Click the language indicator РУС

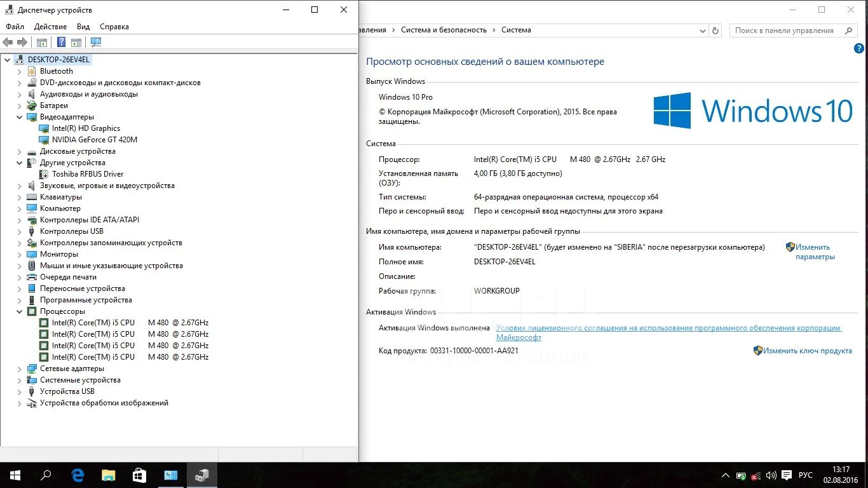806,475
